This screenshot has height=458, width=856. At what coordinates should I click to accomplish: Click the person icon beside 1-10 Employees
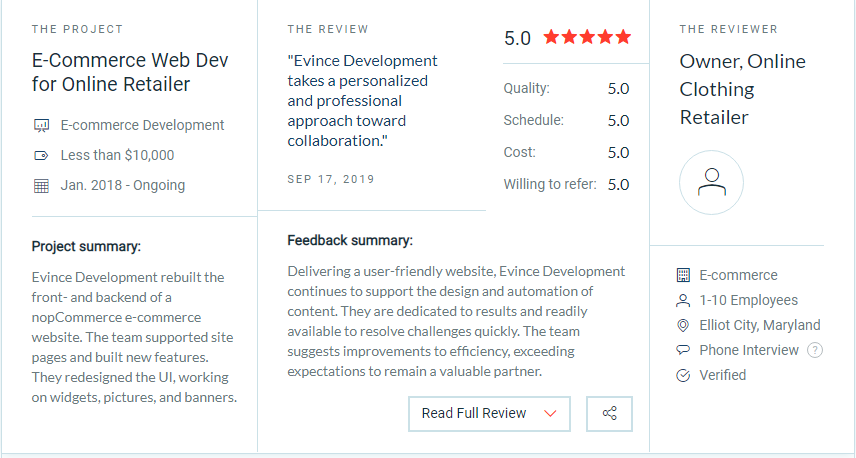683,300
